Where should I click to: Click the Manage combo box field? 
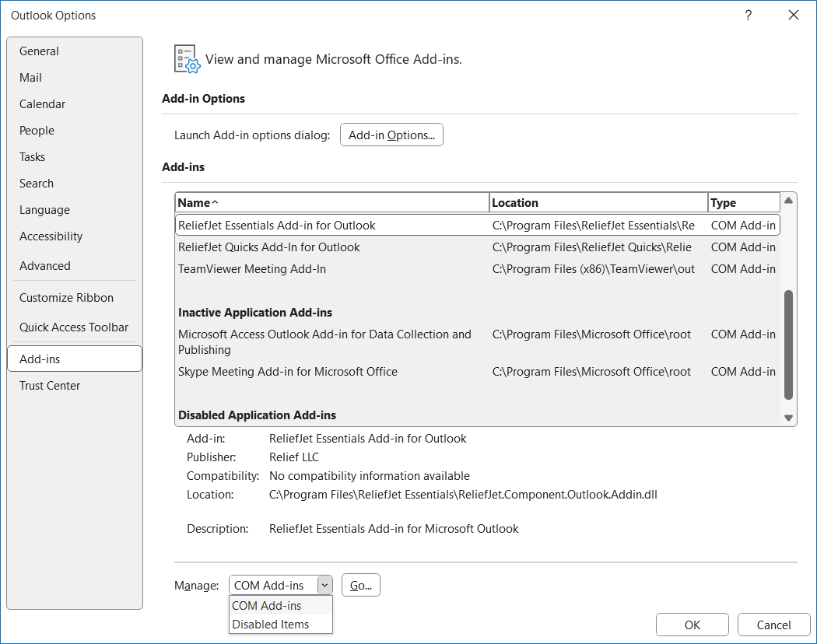[x=274, y=585]
